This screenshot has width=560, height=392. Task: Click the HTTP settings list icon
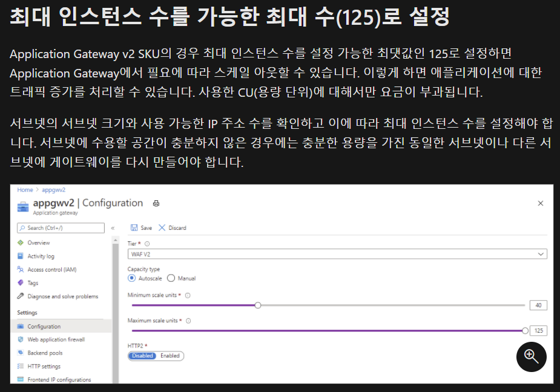point(21,366)
